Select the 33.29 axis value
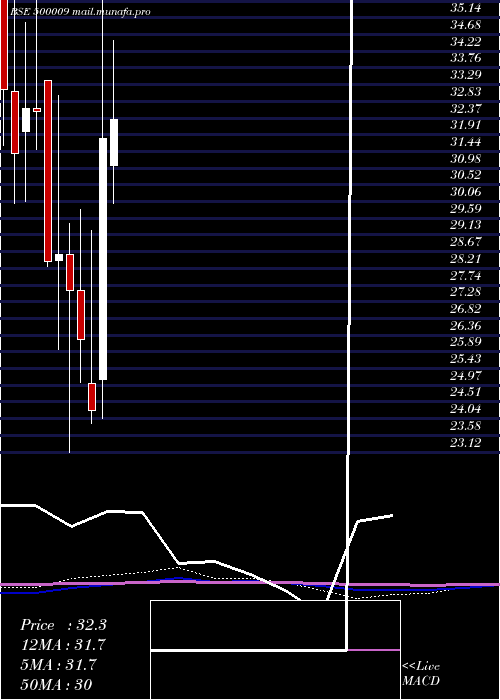This screenshot has height=700, width=500. point(466,75)
